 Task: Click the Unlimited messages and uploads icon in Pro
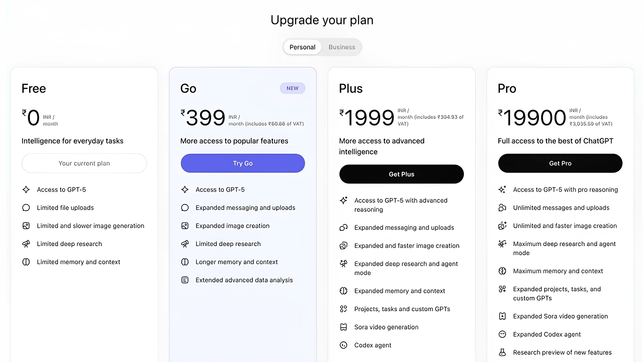point(502,208)
